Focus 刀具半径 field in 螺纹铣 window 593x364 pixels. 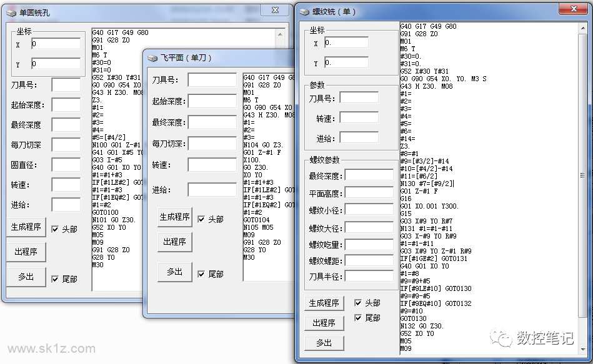369,276
